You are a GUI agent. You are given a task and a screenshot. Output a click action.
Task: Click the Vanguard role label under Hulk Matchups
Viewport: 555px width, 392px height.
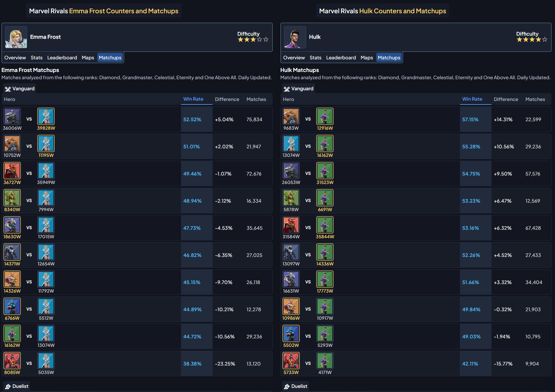point(299,89)
